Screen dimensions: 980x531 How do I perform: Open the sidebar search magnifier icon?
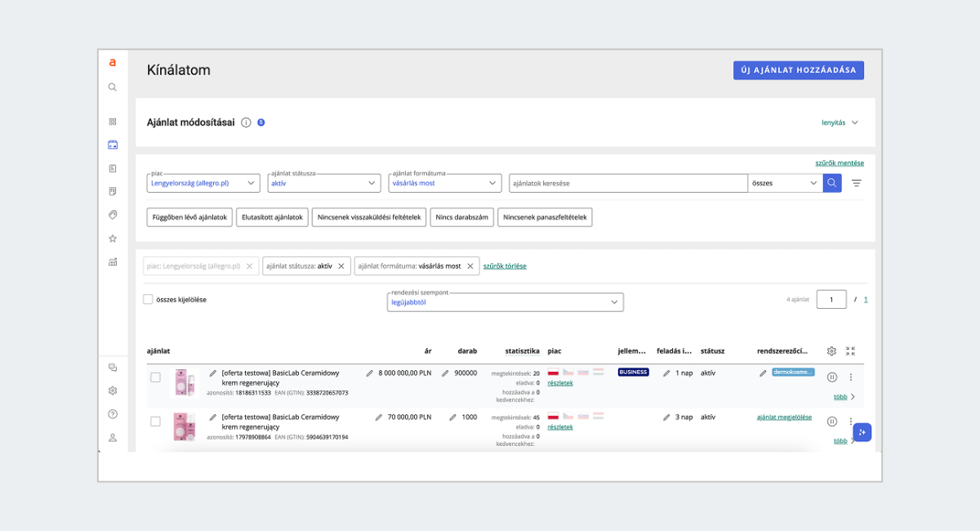113,87
